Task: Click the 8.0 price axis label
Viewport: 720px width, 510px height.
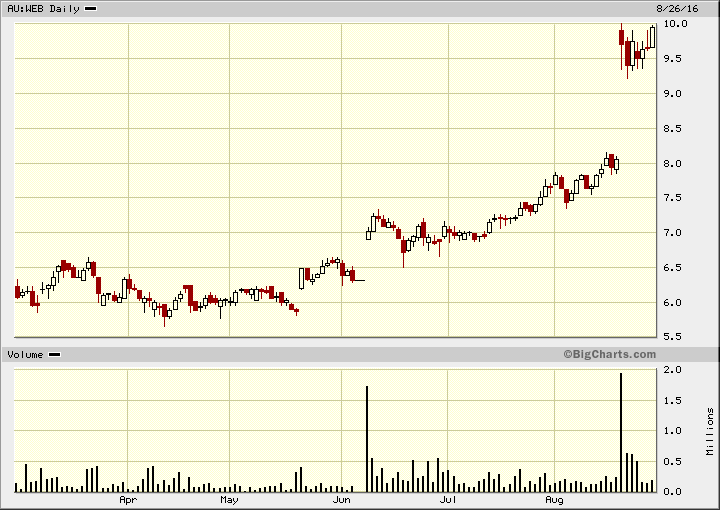Action: pos(675,163)
